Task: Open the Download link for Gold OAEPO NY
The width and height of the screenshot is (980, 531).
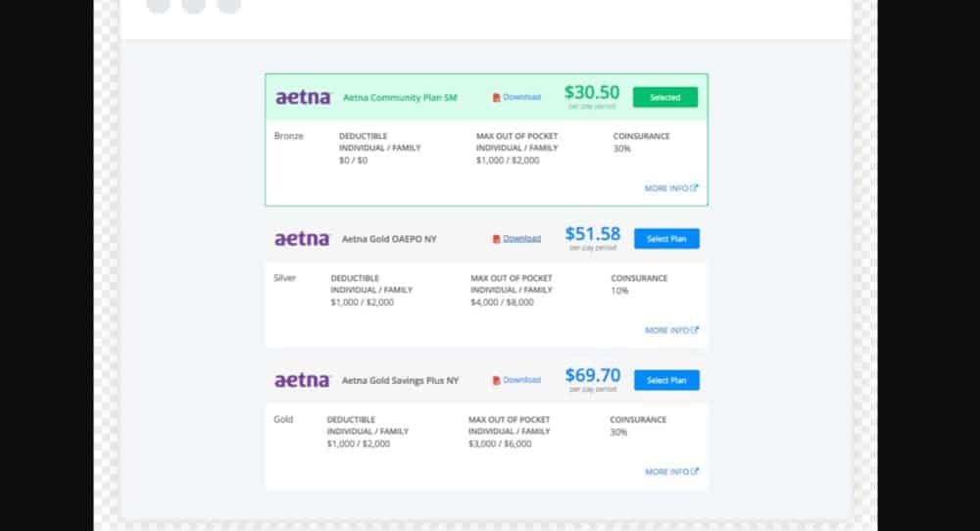Action: tap(521, 239)
